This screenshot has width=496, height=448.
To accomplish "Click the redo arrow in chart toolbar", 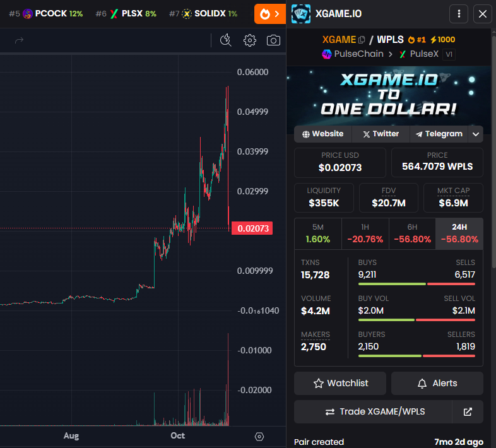I will (x=20, y=40).
